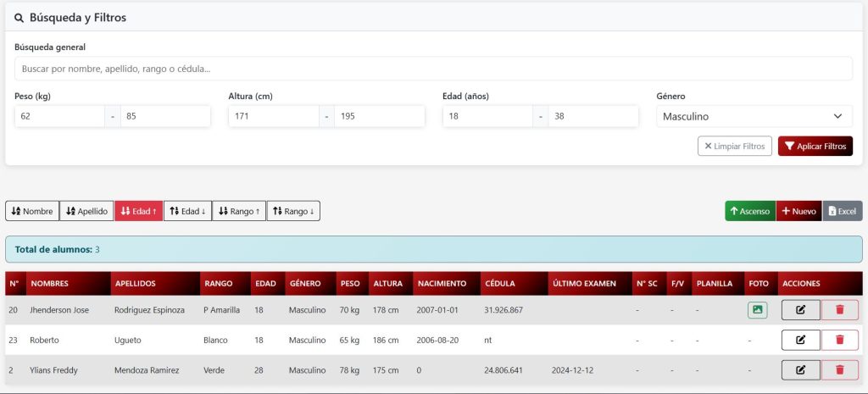Click the edit icon for Ylians Freddy
Screen dimensions: 868x394
pyautogui.click(x=800, y=369)
